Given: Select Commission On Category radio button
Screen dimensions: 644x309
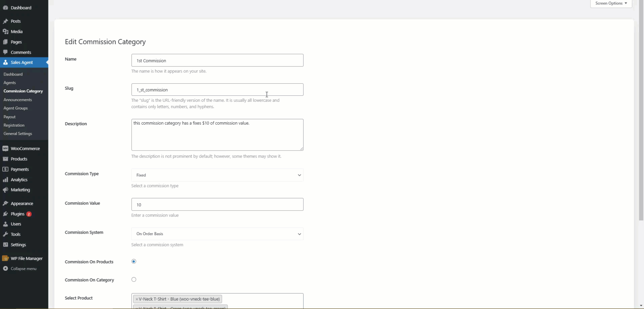Looking at the screenshot, I should click(134, 279).
